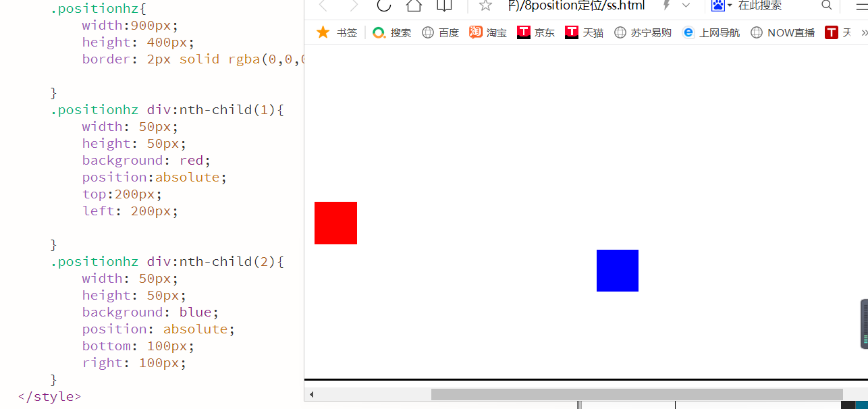The image size is (868, 409).
Task: Click the lightning speed mode icon
Action: coord(666,5)
